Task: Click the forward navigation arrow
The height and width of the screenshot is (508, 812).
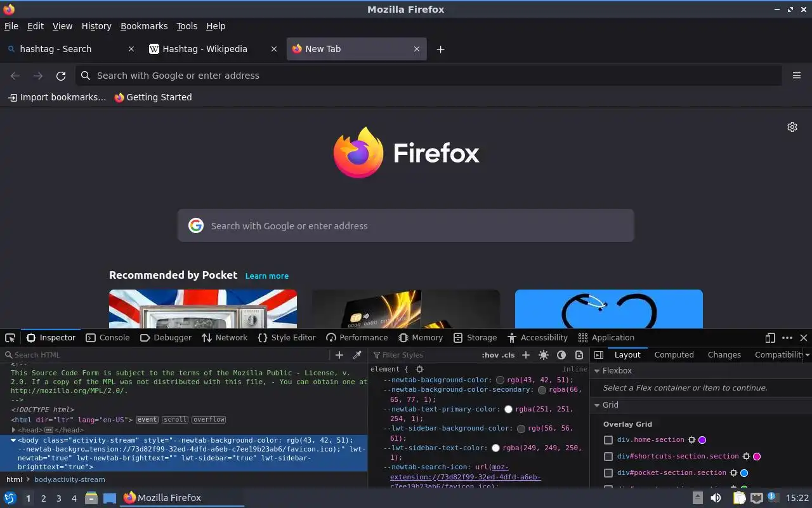Action: click(x=38, y=76)
